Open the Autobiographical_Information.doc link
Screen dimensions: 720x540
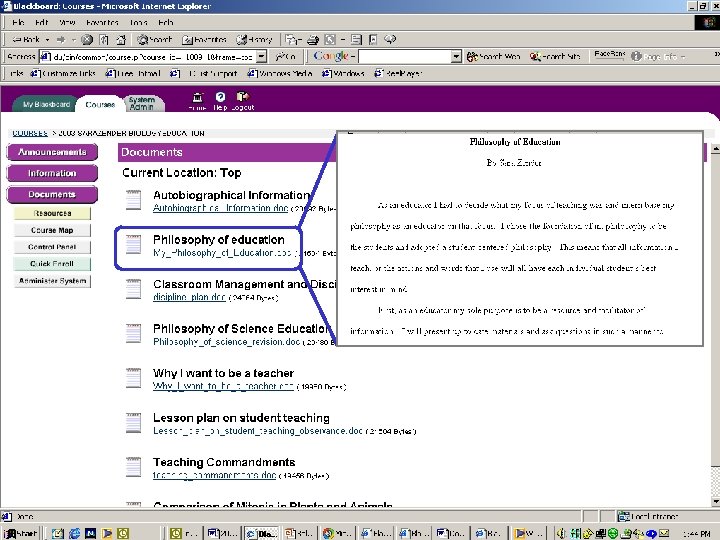click(220, 208)
